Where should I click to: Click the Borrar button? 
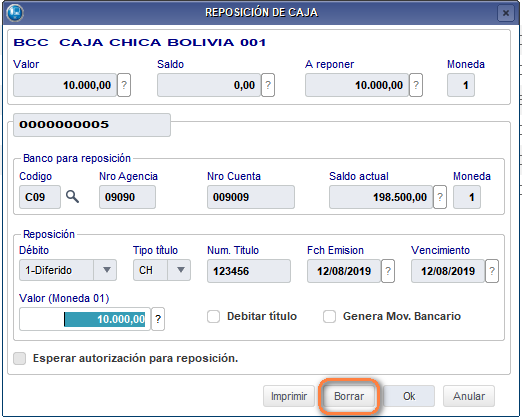tap(349, 396)
